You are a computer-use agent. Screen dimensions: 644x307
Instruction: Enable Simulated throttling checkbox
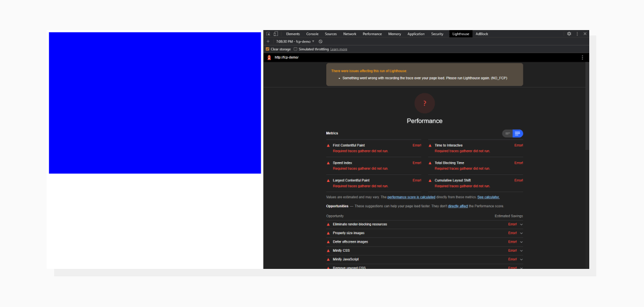click(295, 49)
